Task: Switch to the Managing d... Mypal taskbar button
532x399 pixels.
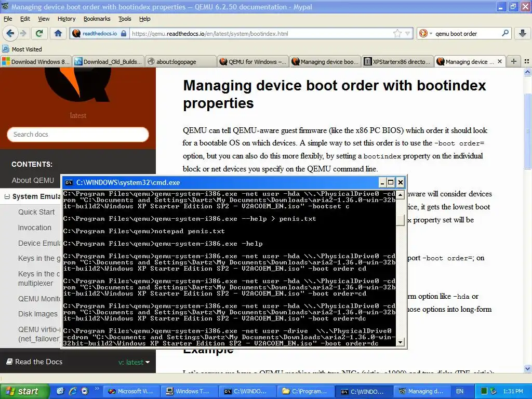Action: click(x=421, y=391)
